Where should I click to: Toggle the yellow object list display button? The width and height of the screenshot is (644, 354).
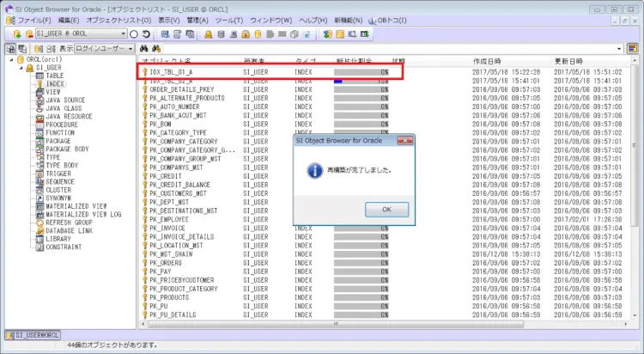point(39,48)
